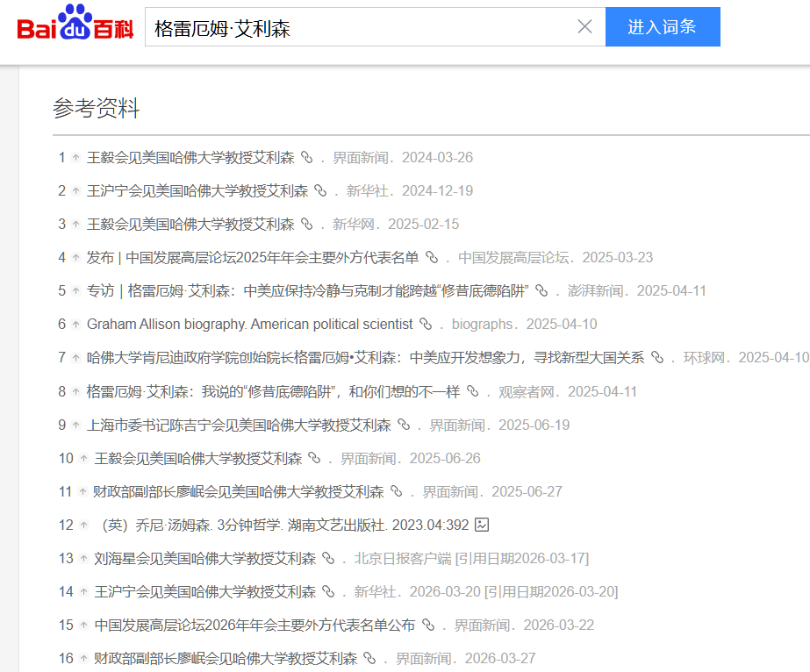Jump up via arrow on reference 12
The image size is (810, 672).
(83, 525)
